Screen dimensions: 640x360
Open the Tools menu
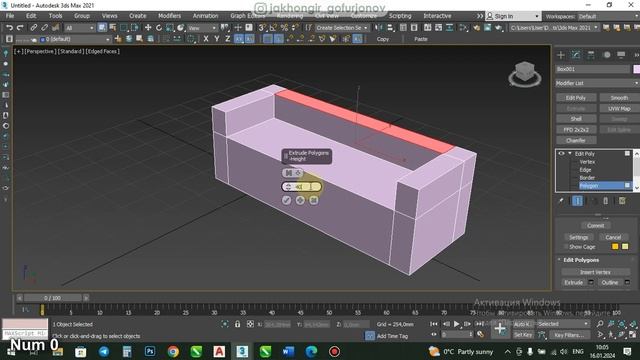[x=56, y=16]
